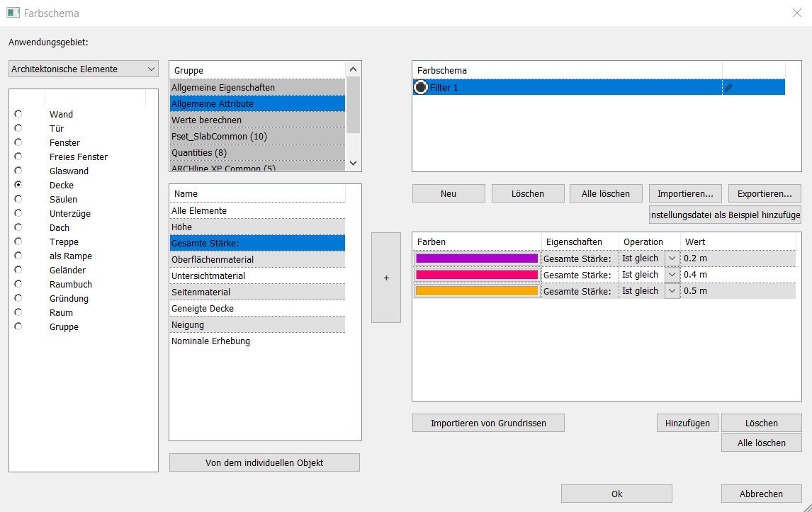The image size is (812, 512).
Task: Click Löschen below the Farbschema list
Action: point(528,193)
